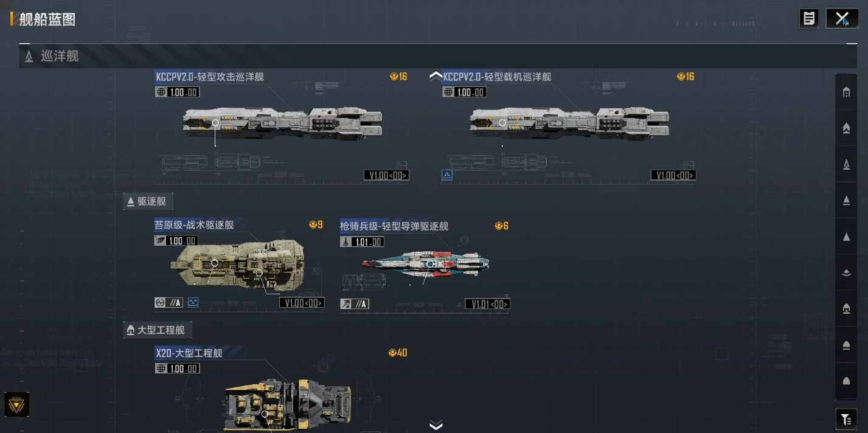Jump to cruiser category in sidebar
This screenshot has width=868, height=433.
tap(846, 164)
